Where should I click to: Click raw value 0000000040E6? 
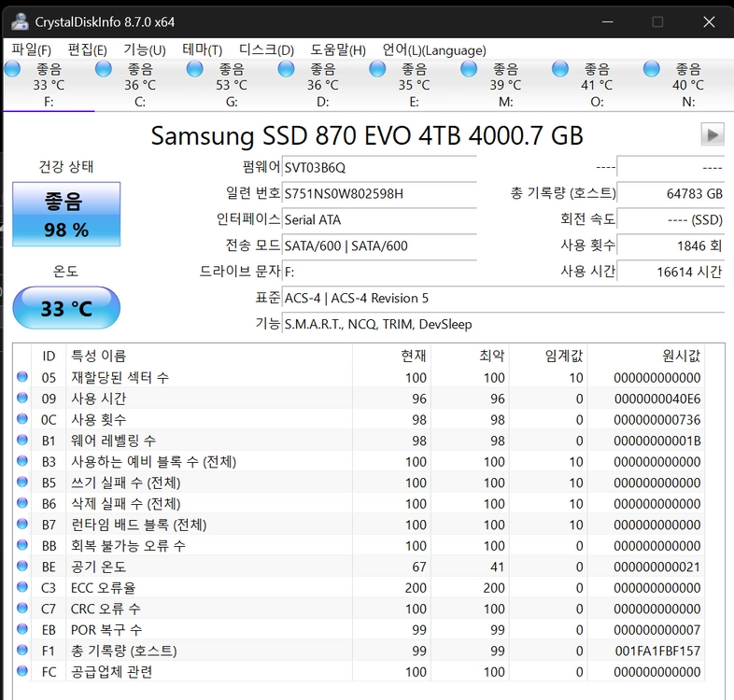(x=657, y=399)
